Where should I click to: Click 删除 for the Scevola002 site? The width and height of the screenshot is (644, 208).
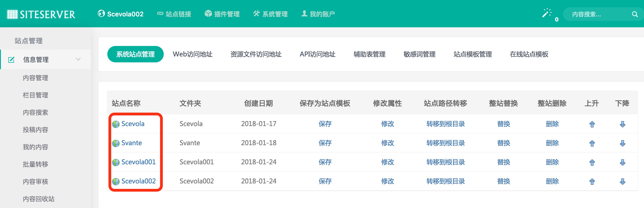click(552, 181)
